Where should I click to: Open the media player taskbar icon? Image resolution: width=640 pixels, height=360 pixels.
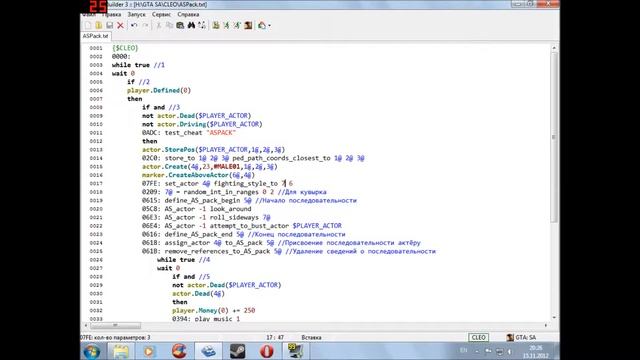click(x=149, y=351)
